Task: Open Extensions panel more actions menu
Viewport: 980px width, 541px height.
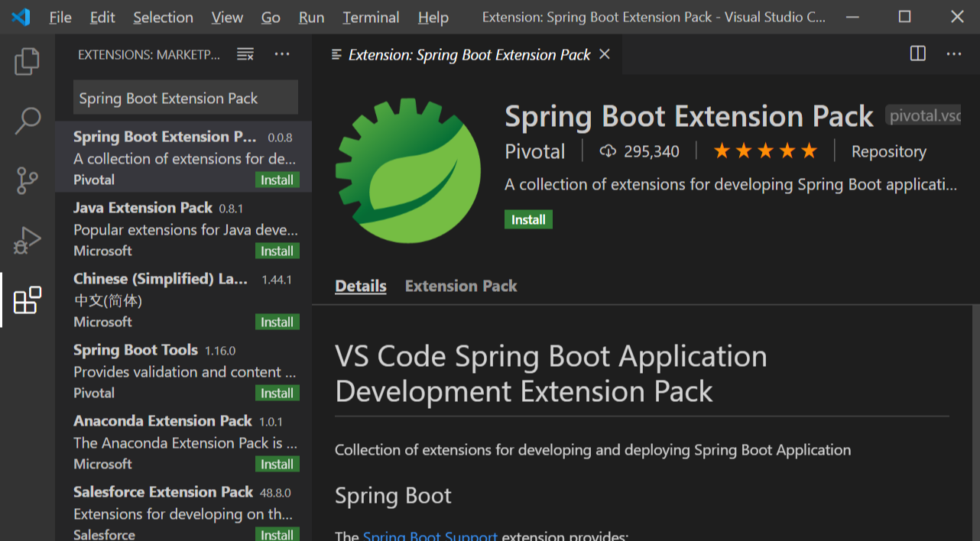Action: (282, 54)
